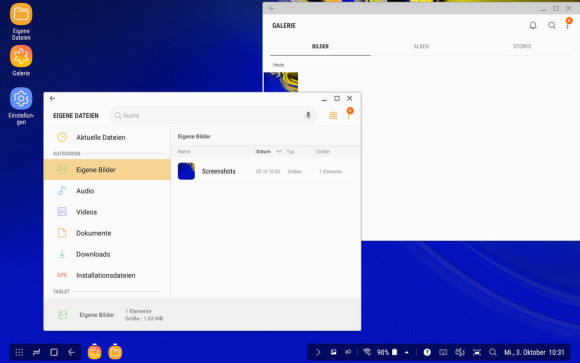580x363 pixels.
Task: Select the Videos category
Action: (x=107, y=212)
